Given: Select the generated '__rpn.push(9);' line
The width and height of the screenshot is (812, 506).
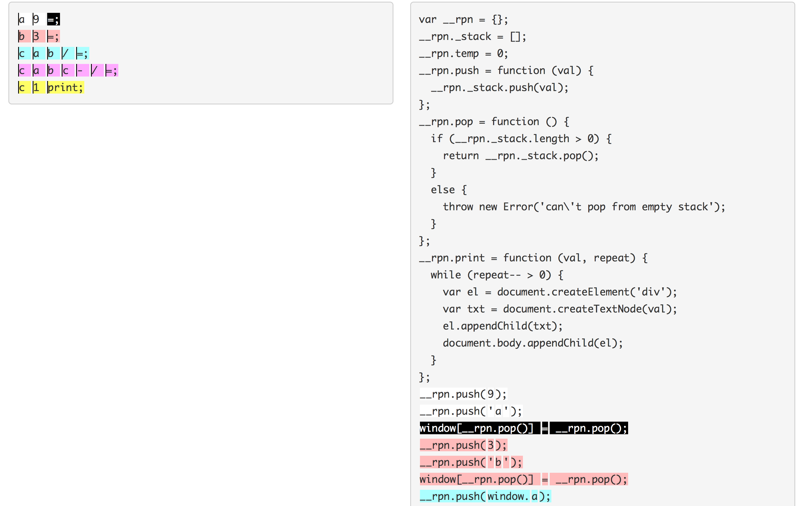Looking at the screenshot, I should click(463, 394).
